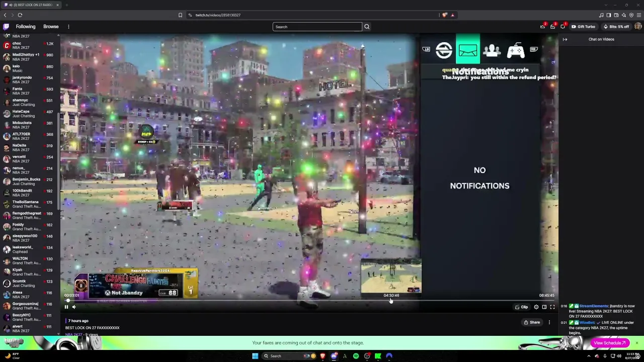Viewport: 644px width, 362px height.
Task: Click the browser address bar URL
Action: pyautogui.click(x=218, y=15)
